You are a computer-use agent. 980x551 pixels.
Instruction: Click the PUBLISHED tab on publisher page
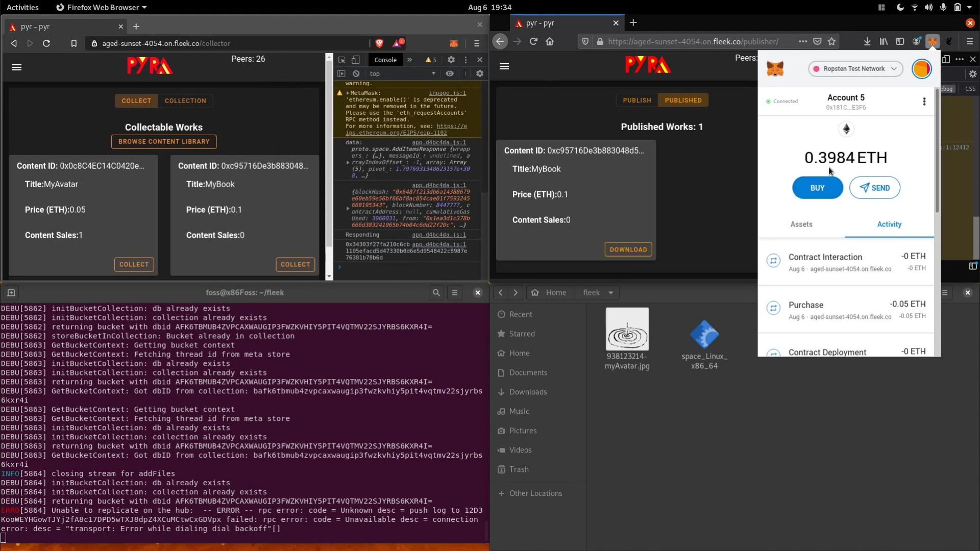tap(683, 99)
